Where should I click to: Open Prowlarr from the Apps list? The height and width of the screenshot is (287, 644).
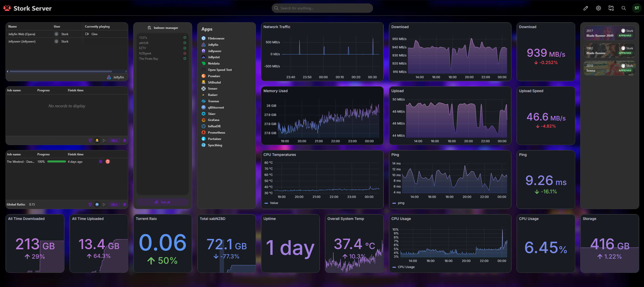211,76
